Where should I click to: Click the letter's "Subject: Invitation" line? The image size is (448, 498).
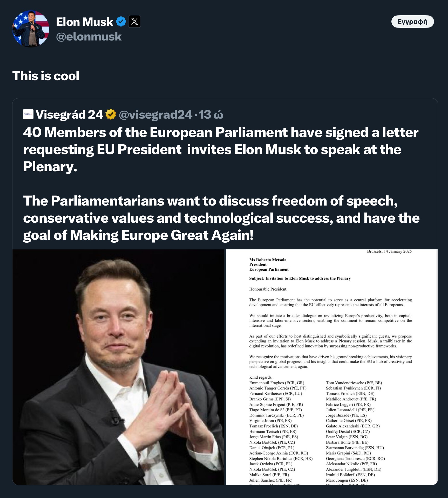tap(300, 278)
